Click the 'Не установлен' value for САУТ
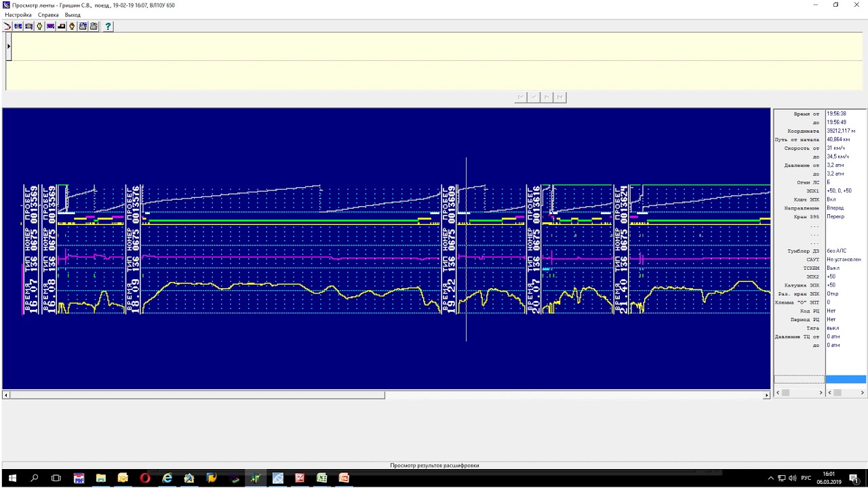 [x=844, y=260]
